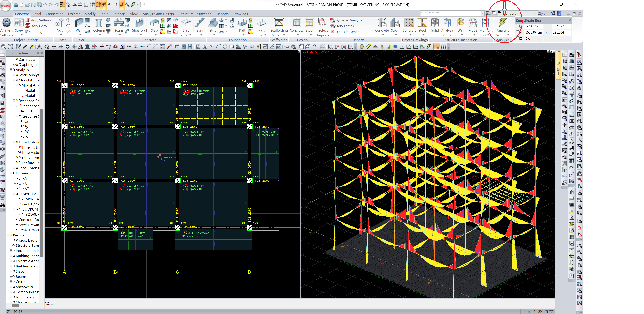Image resolution: width=644 pixels, height=314 pixels.
Task: Collapse the Drawings tree node
Action: [x=11, y=173]
